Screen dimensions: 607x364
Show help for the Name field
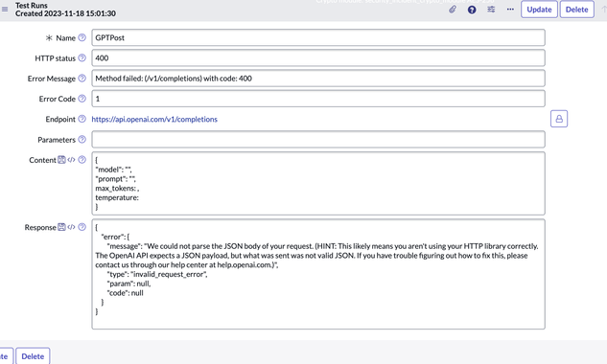tap(82, 37)
